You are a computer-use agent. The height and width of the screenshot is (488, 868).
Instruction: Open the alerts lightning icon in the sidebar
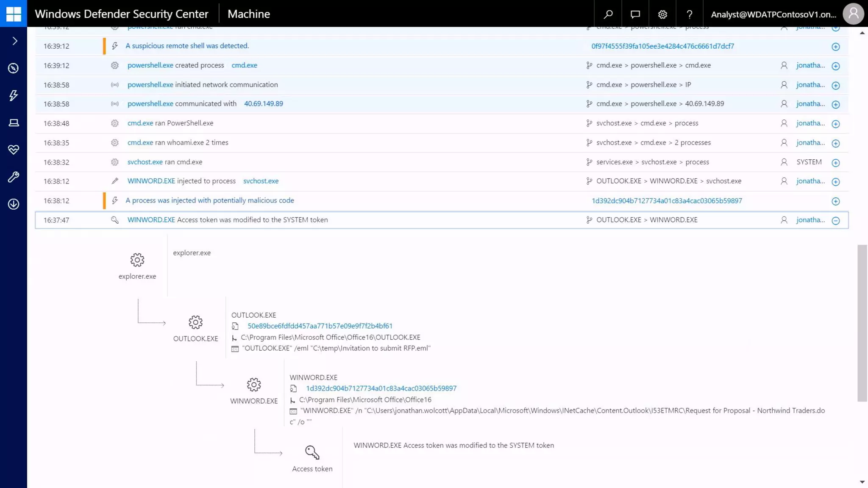point(14,95)
